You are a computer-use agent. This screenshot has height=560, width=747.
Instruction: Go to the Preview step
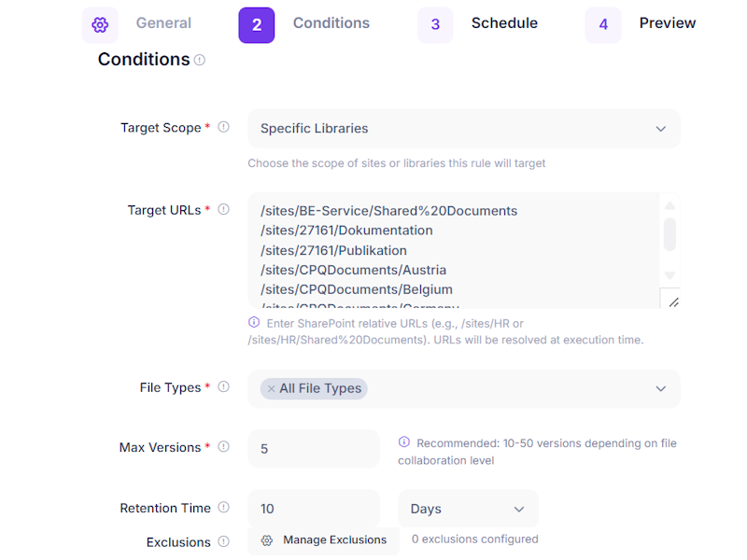667,23
